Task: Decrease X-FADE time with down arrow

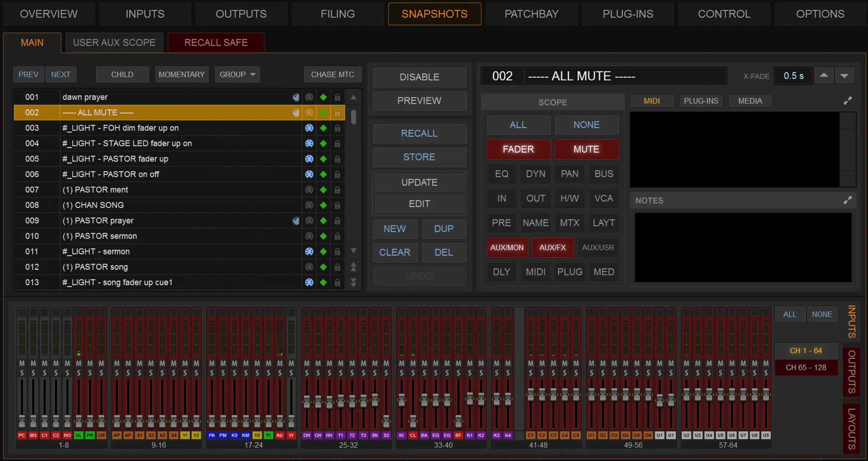Action: point(844,75)
